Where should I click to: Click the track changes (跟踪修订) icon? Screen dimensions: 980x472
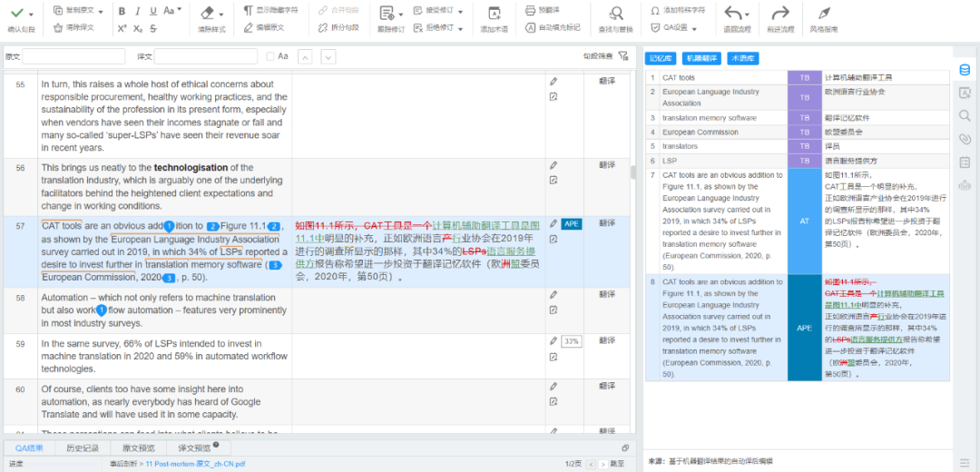click(x=387, y=13)
